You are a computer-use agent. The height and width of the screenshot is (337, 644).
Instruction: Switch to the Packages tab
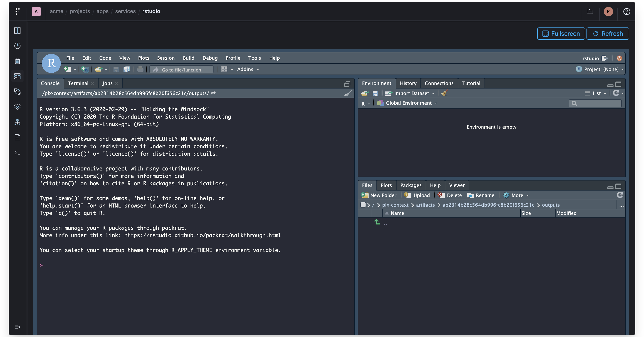pyautogui.click(x=411, y=185)
